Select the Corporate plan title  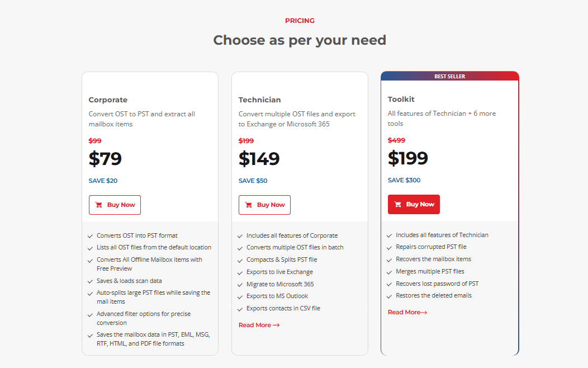point(108,100)
